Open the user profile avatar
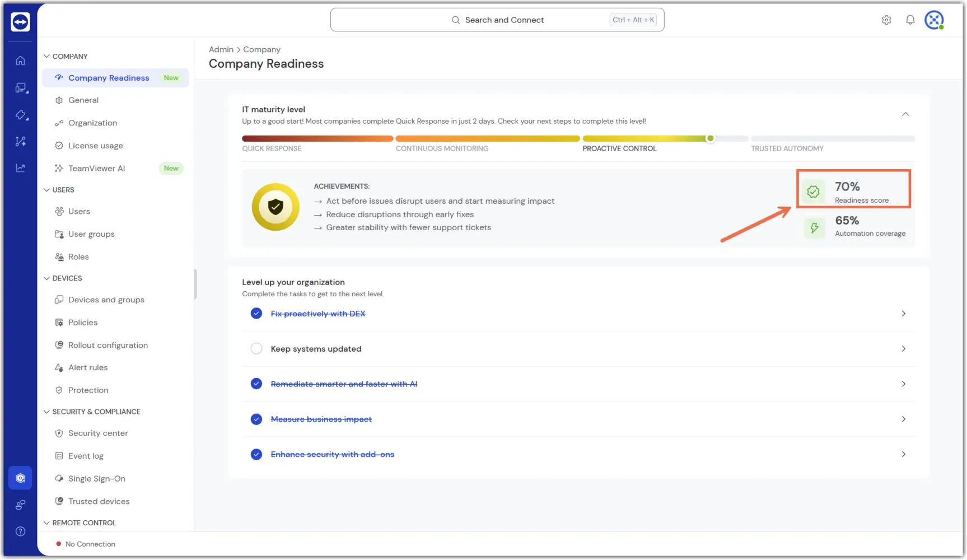Image resolution: width=967 pixels, height=560 pixels. 934,20
